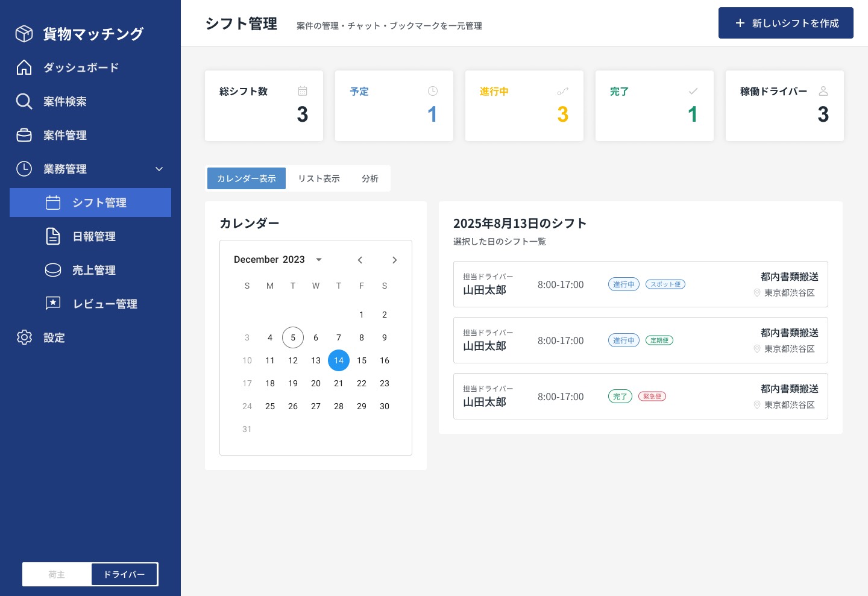This screenshot has height=596, width=868.
Task: Switch to the リスト表示 tab
Action: pos(319,178)
